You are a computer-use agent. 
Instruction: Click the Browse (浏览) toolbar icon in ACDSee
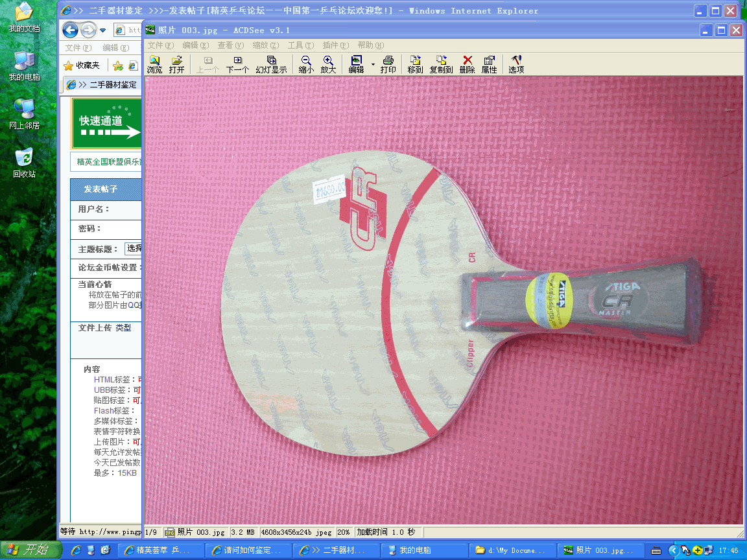coord(154,64)
